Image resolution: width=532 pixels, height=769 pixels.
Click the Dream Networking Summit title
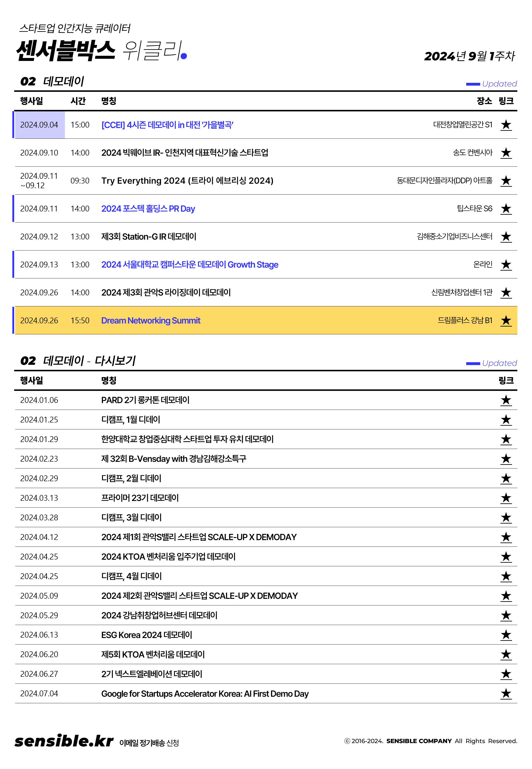[151, 321]
